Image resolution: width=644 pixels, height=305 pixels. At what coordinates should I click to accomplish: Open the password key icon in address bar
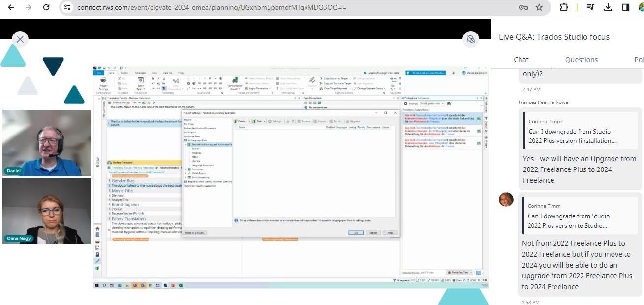click(523, 7)
